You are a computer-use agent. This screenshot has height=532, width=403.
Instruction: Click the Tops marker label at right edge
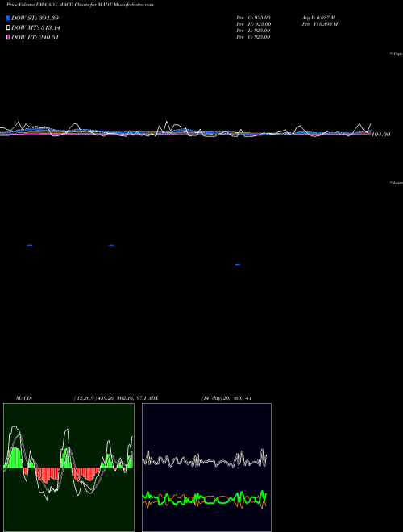click(x=397, y=54)
